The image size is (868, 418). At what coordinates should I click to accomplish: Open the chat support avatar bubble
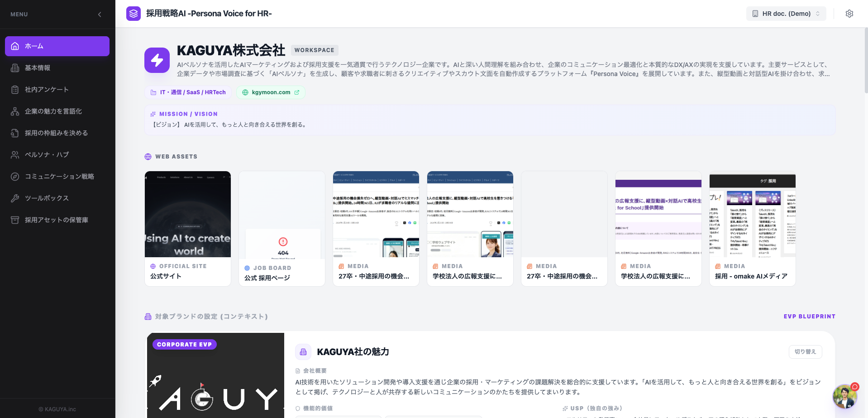(845, 396)
